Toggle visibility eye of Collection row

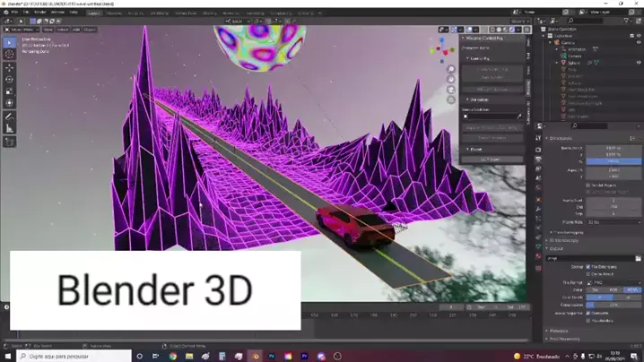pos(639,36)
